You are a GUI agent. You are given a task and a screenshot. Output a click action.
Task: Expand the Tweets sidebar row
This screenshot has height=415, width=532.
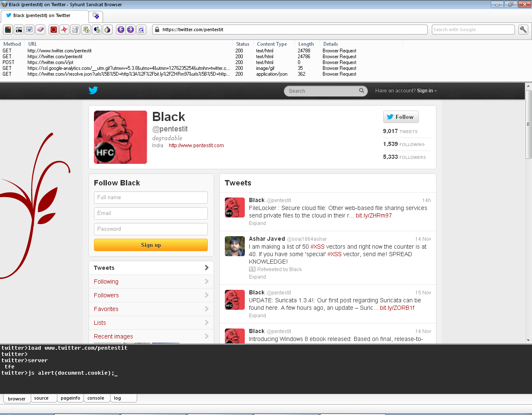(151, 268)
